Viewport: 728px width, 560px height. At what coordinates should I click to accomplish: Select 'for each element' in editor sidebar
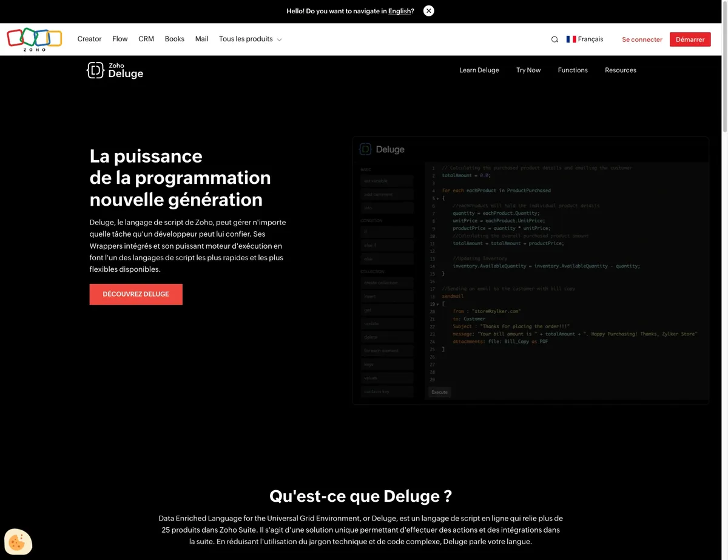pos(387,351)
